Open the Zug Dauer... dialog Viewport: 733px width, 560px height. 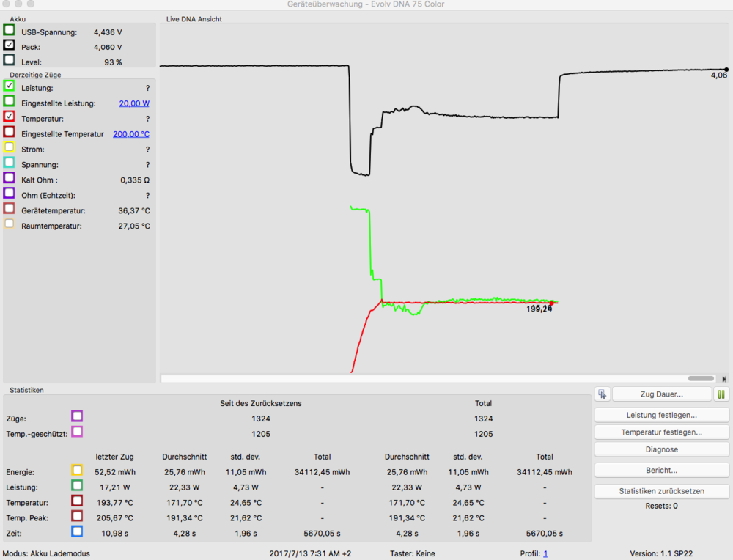pos(661,394)
